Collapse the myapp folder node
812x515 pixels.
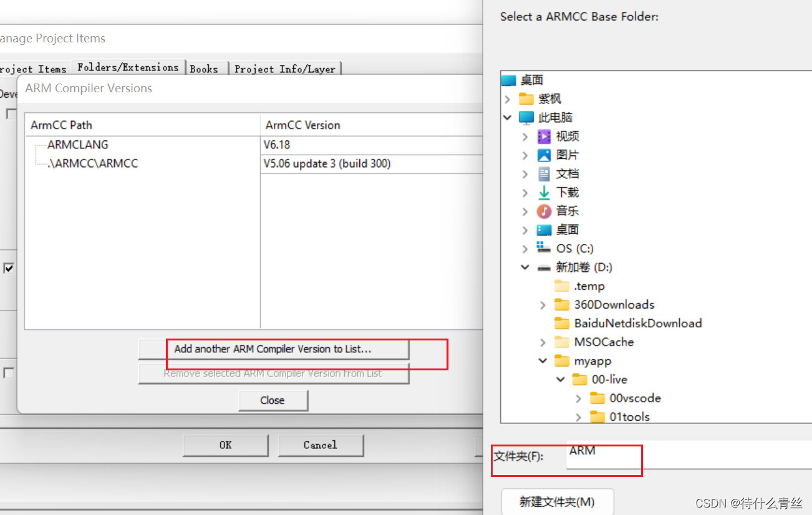(x=543, y=360)
